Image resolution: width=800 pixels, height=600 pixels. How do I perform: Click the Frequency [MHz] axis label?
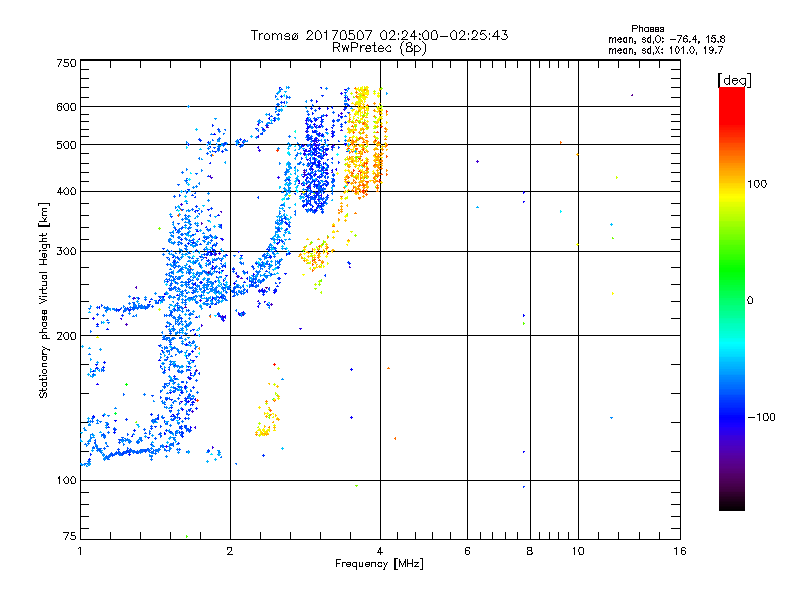pos(379,564)
